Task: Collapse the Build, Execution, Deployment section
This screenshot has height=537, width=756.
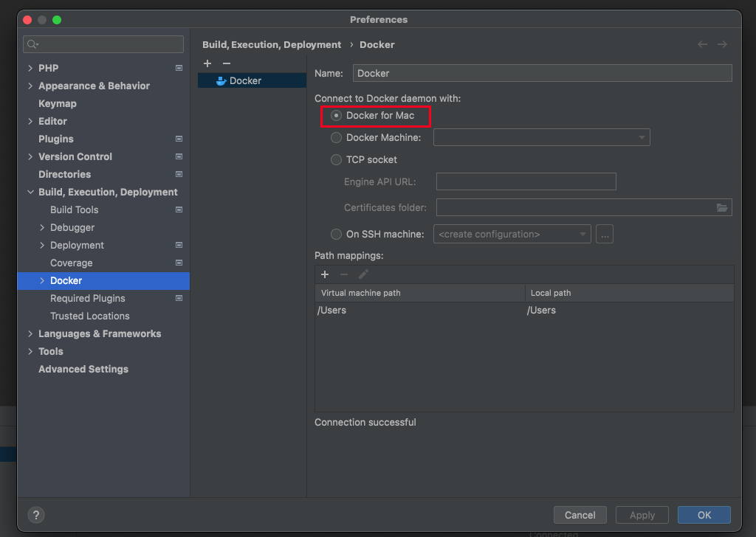Action: [x=30, y=193]
